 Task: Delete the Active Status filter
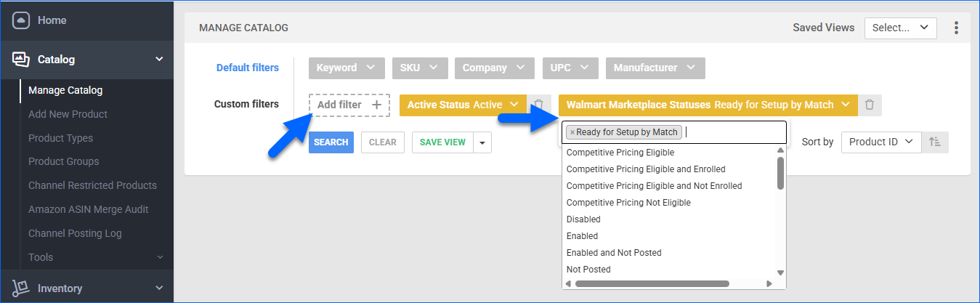point(538,105)
